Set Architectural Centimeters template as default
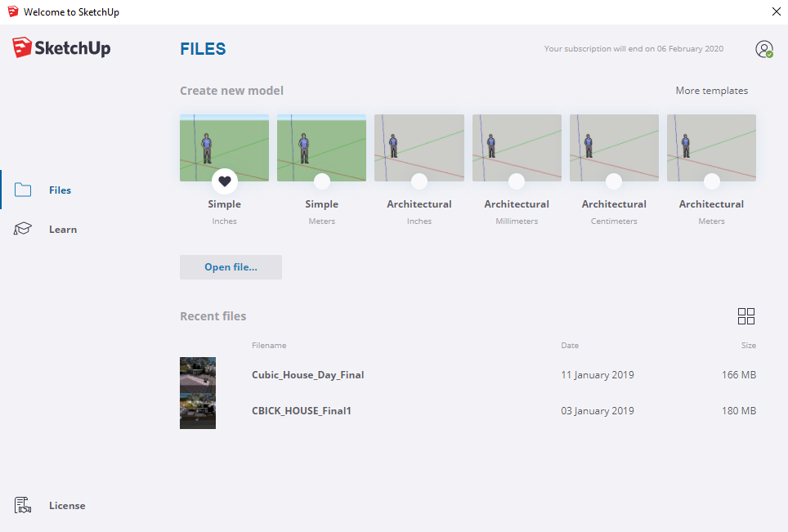The width and height of the screenshot is (788, 532). pos(614,181)
